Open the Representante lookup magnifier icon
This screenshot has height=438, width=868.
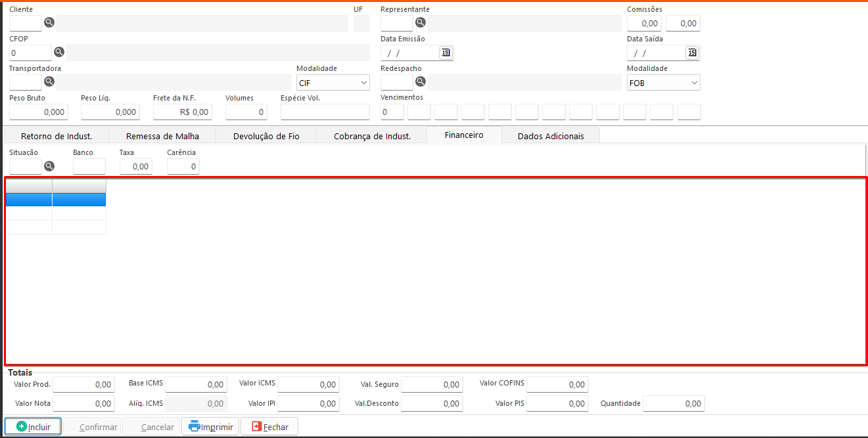421,23
